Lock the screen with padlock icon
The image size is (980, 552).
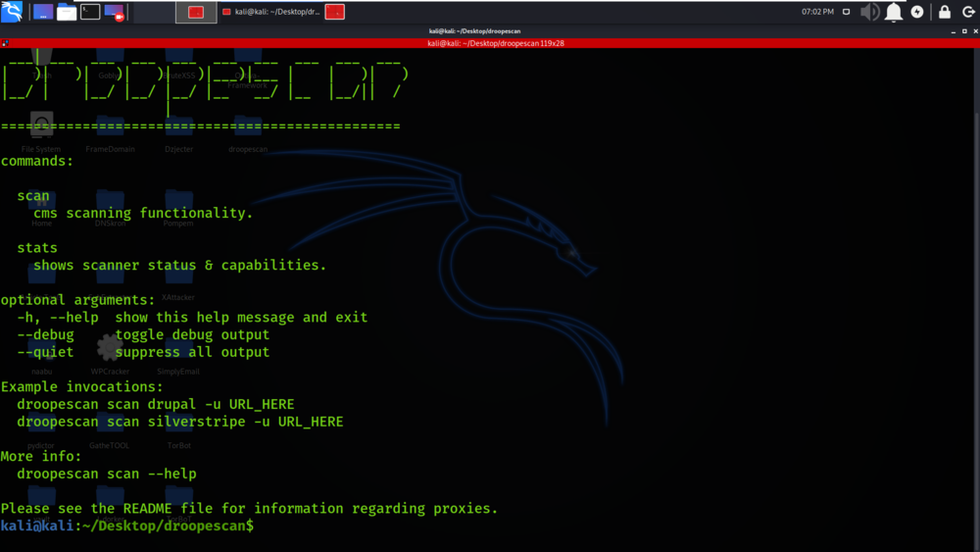(x=945, y=12)
